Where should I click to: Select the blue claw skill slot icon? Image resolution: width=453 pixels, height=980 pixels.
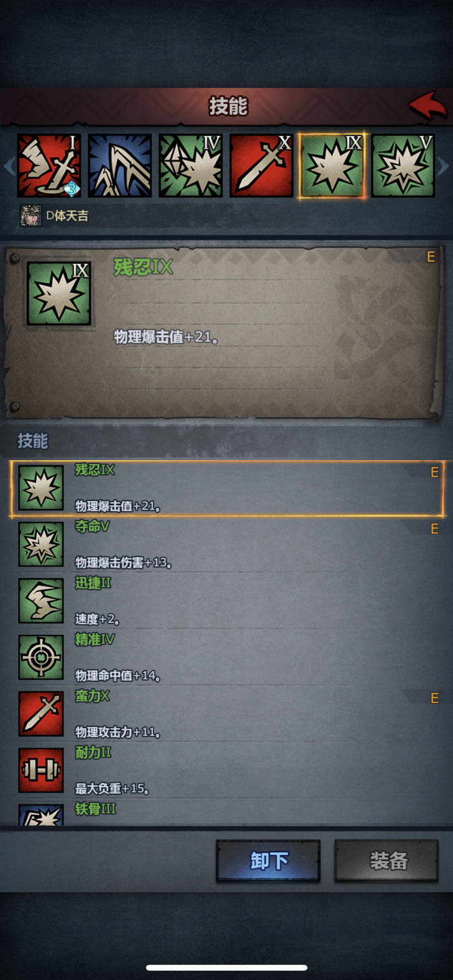pyautogui.click(x=120, y=166)
